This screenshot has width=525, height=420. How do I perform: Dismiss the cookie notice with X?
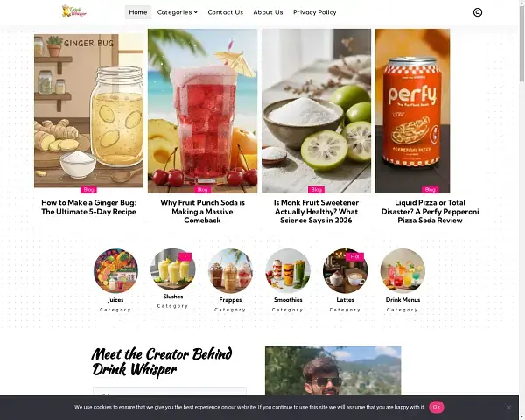[x=508, y=407]
